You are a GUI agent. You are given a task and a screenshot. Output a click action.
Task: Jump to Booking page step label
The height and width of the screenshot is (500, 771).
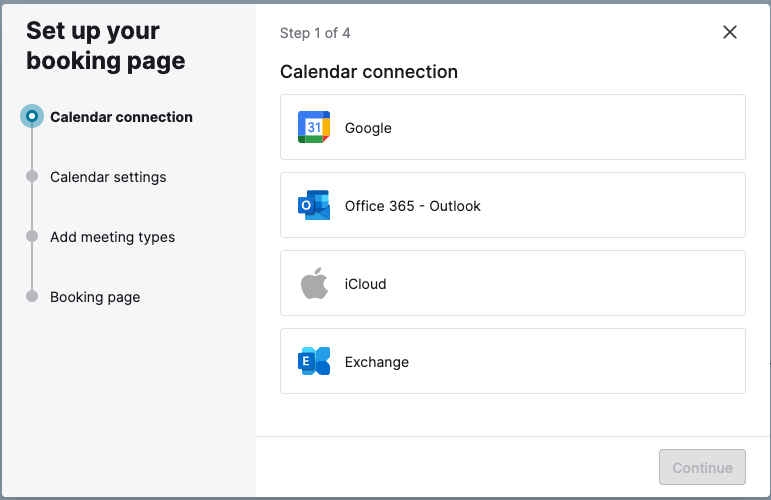click(95, 297)
